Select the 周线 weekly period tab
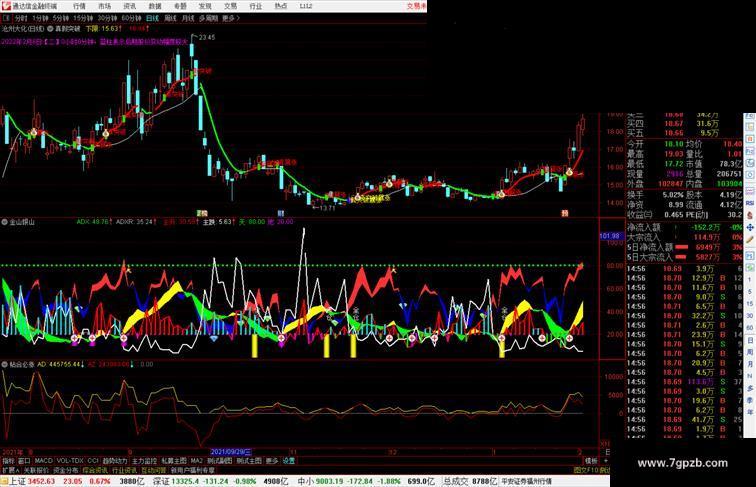Image resolution: width=756 pixels, height=487 pixels. (170, 18)
